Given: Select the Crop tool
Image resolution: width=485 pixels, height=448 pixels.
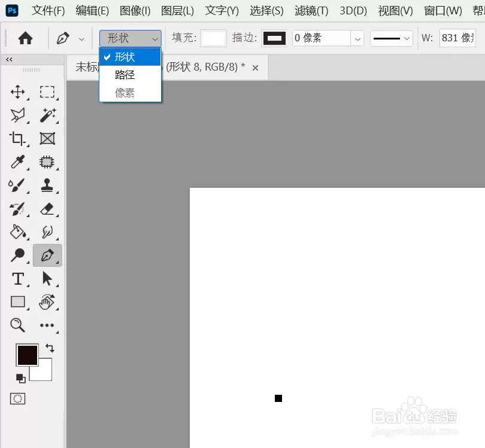Looking at the screenshot, I should pos(17,138).
